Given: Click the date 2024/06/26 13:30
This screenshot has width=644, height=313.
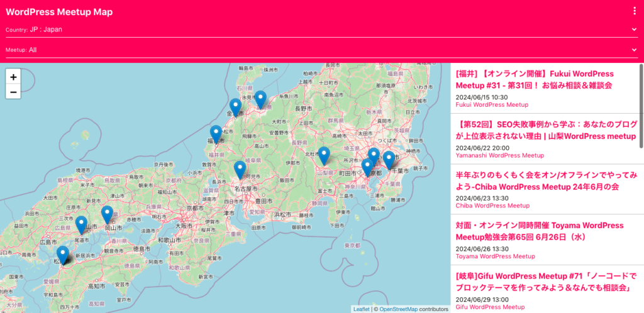Looking at the screenshot, I should (482, 249).
